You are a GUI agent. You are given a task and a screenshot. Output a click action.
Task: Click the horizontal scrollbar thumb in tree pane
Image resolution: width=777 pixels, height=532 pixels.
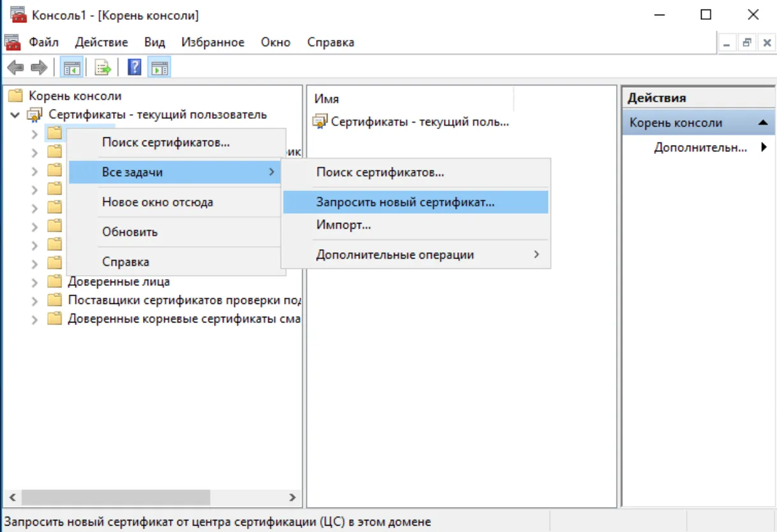pyautogui.click(x=116, y=498)
